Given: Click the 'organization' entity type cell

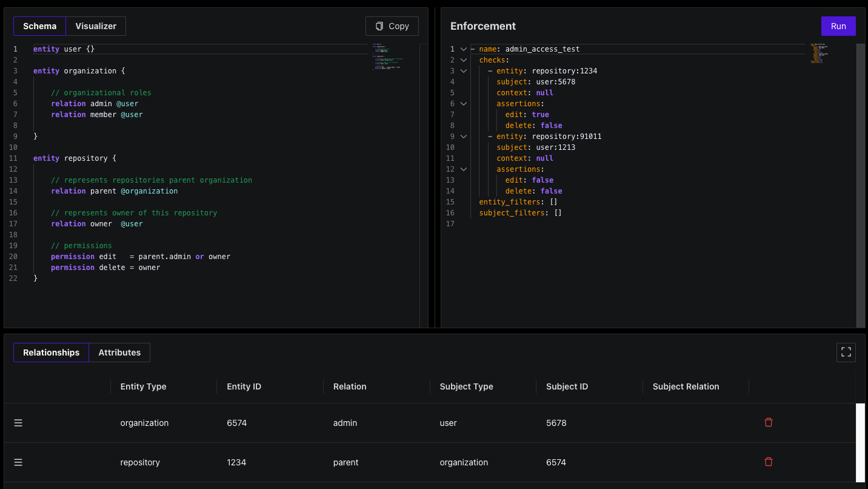Looking at the screenshot, I should click(x=144, y=423).
